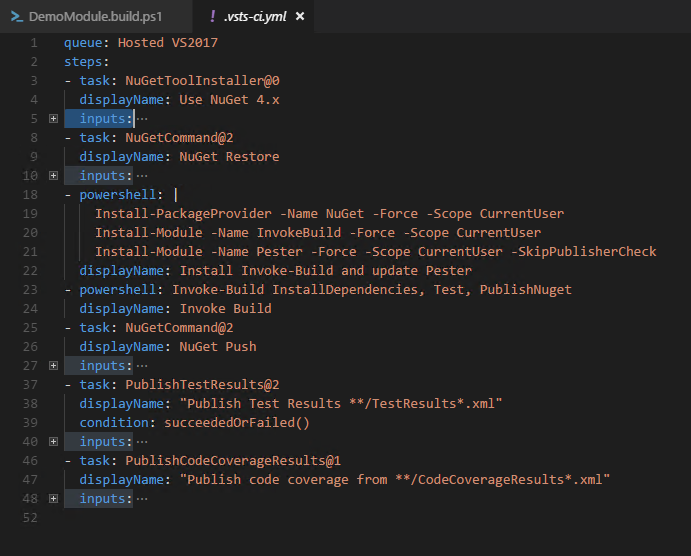Viewport: 691px width, 556px height.
Task: Click '**/TestResults*.xml' text on line 38
Action: tap(422, 404)
